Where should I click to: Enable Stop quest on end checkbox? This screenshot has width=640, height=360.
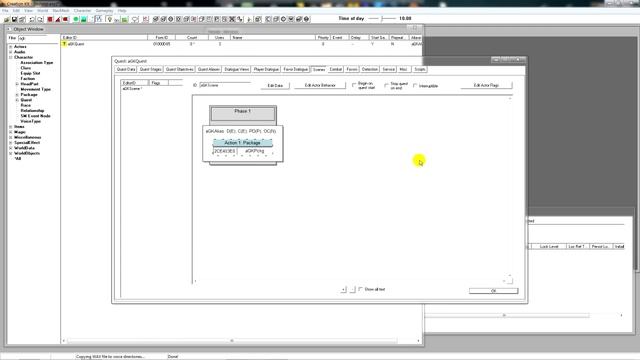386,85
